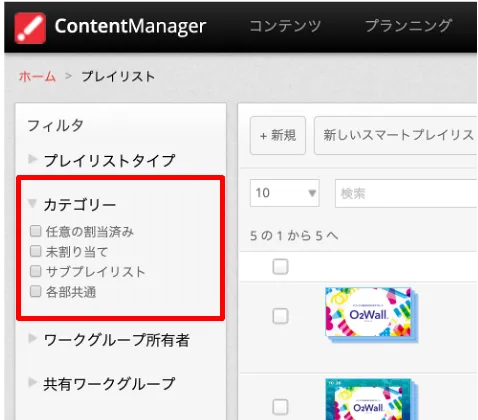Click 新しいスマートプレイリスト button
Screen dimensions: 478x420
point(396,135)
